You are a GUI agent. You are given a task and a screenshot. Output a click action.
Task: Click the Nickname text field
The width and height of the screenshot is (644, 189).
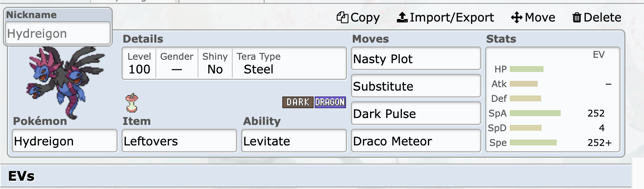pos(58,33)
